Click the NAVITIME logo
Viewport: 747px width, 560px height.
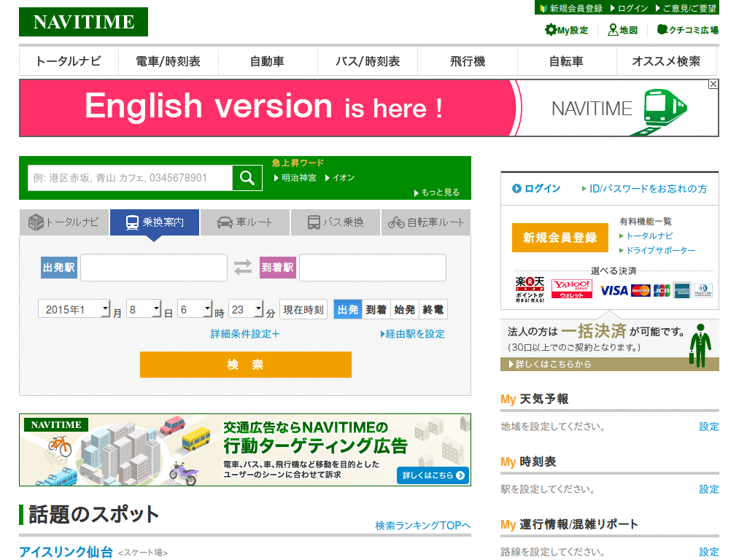[x=83, y=22]
